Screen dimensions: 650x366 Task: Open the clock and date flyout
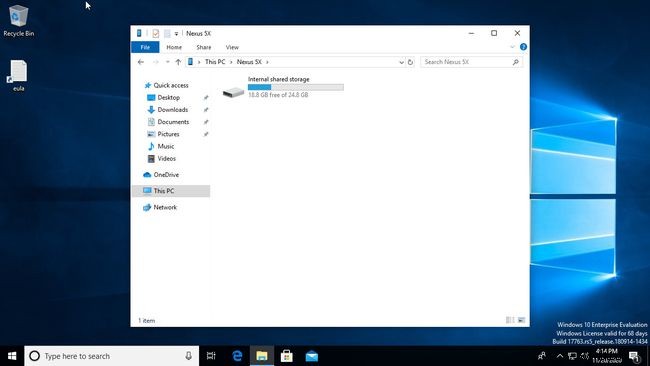pos(607,356)
